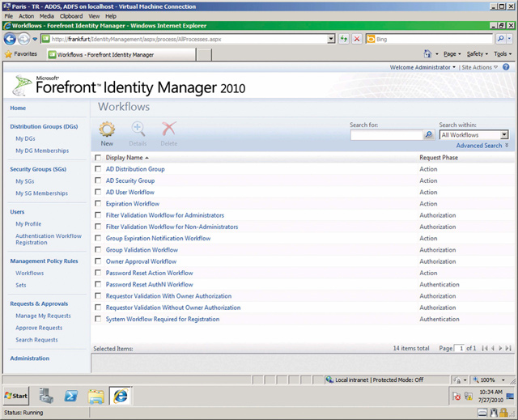Click the New workflow gear icon
Image resolution: width=518 pixels, height=420 pixels.
[x=107, y=129]
